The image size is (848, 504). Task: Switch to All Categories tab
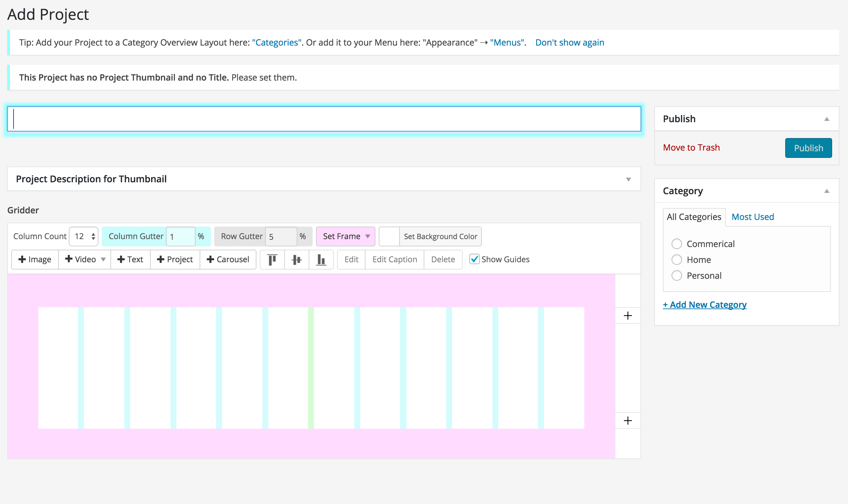click(x=694, y=217)
